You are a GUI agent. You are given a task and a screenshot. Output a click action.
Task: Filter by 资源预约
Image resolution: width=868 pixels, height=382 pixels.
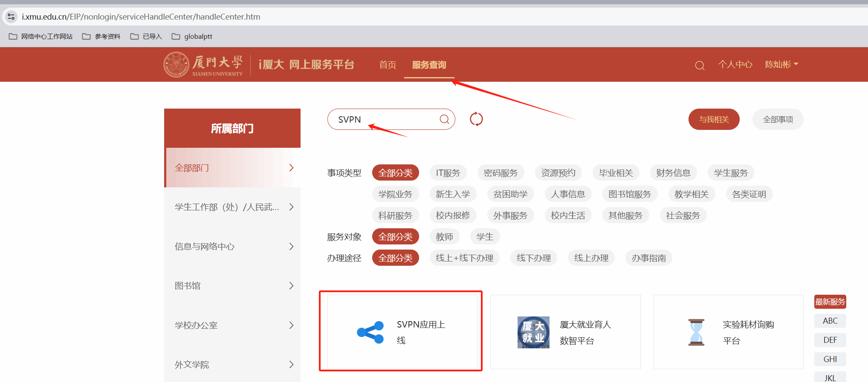558,173
